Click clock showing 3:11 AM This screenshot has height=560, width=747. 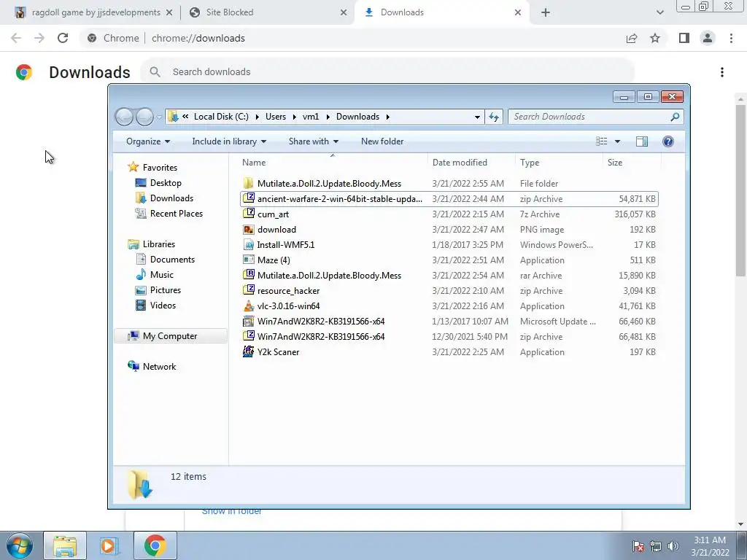tap(710, 540)
